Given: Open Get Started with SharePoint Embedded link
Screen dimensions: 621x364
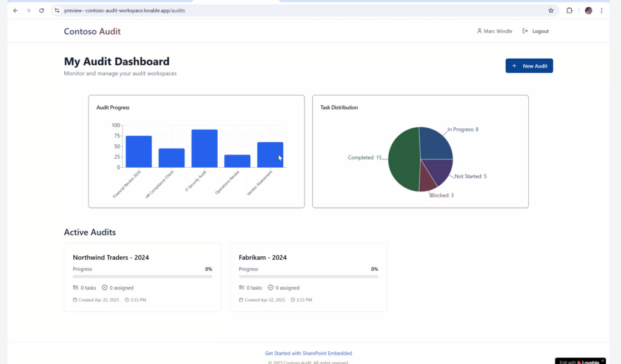Looking at the screenshot, I should pos(308,353).
